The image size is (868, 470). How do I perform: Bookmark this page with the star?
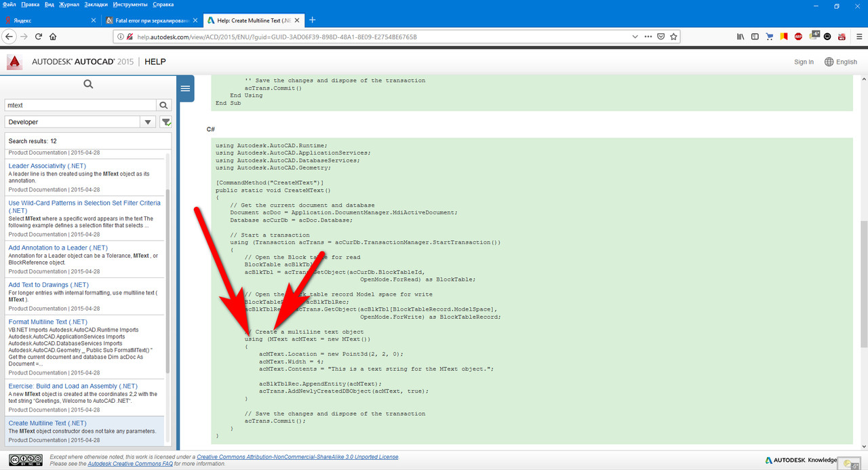tap(673, 37)
